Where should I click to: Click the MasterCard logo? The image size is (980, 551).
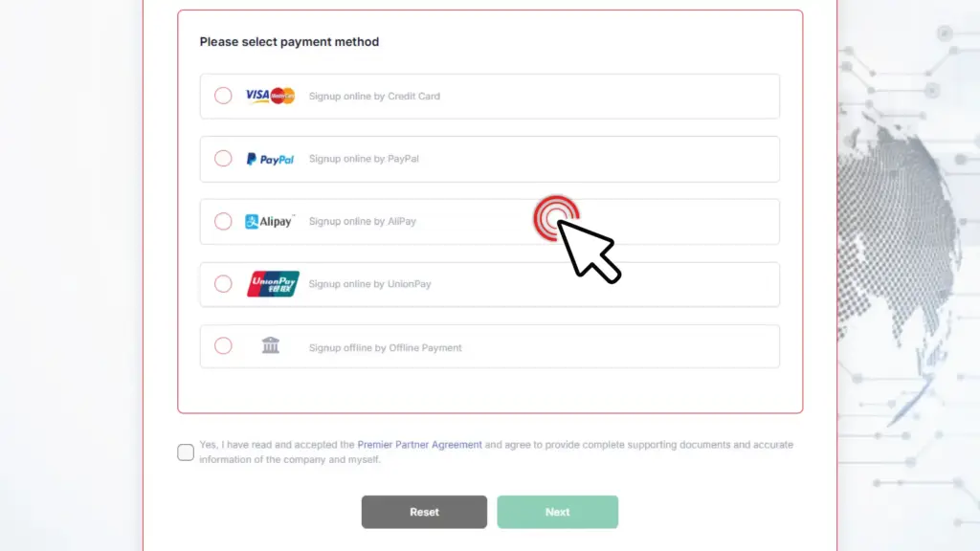282,96
